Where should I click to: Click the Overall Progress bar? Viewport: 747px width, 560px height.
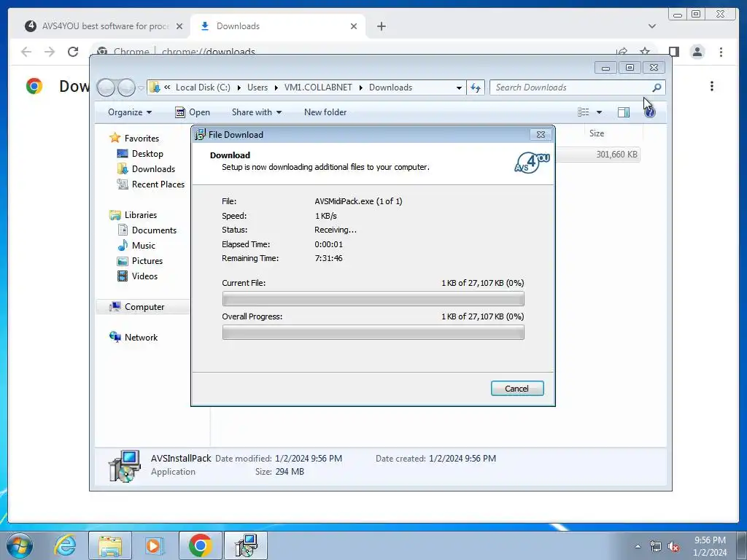pos(373,332)
